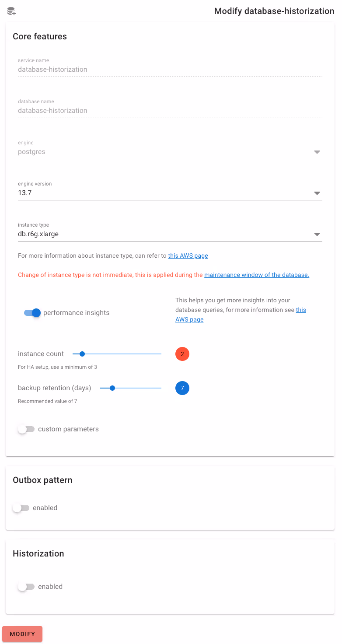Toggle performance insights switch off
The width and height of the screenshot is (342, 644).
pos(32,313)
